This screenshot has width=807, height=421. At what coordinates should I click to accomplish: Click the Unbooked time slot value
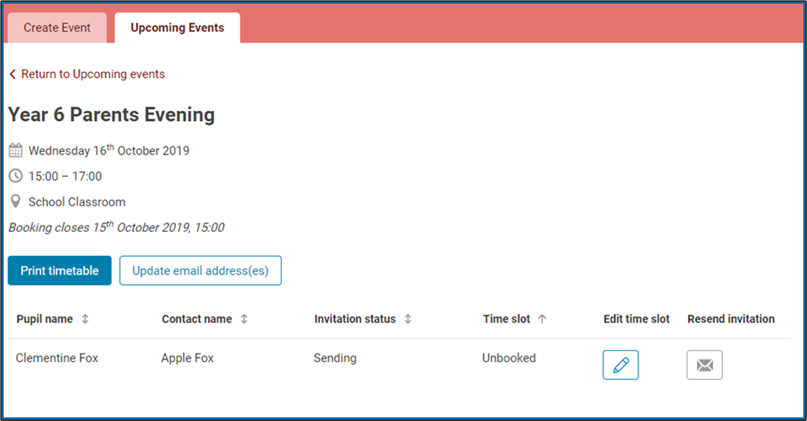pos(509,357)
